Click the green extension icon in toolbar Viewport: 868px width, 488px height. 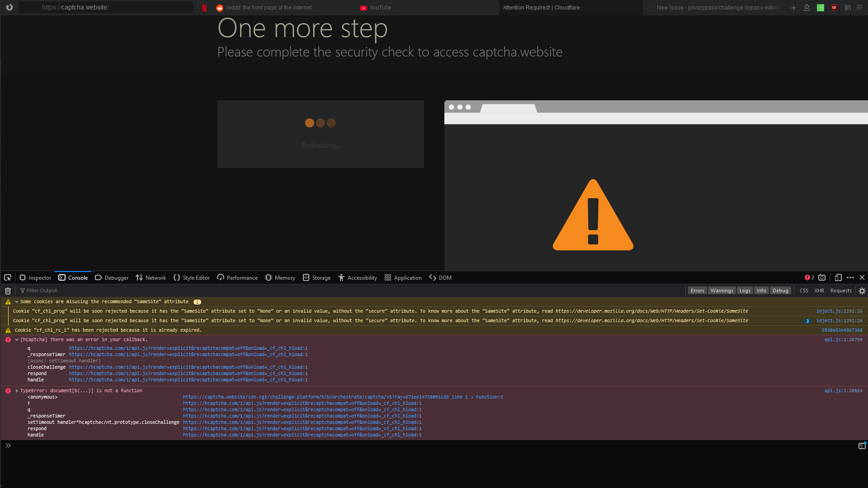[x=821, y=8]
